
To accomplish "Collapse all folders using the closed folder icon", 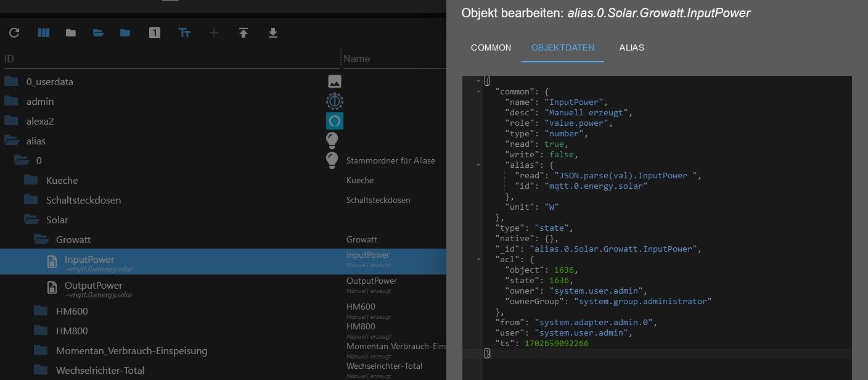I will pos(71,33).
